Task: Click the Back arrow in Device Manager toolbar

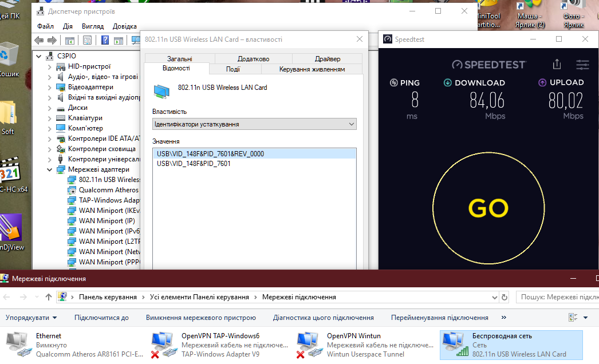Action: tap(39, 41)
